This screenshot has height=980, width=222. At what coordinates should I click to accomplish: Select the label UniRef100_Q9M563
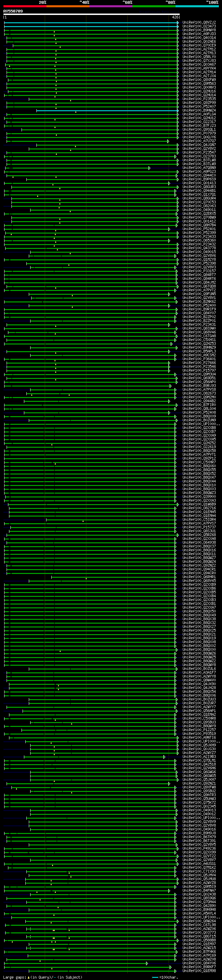click(199, 84)
